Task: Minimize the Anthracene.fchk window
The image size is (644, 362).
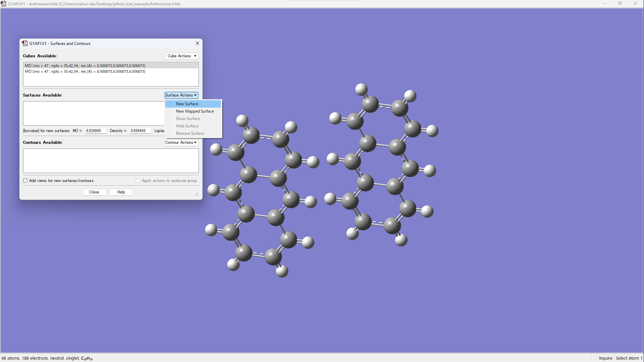Action: [605, 4]
